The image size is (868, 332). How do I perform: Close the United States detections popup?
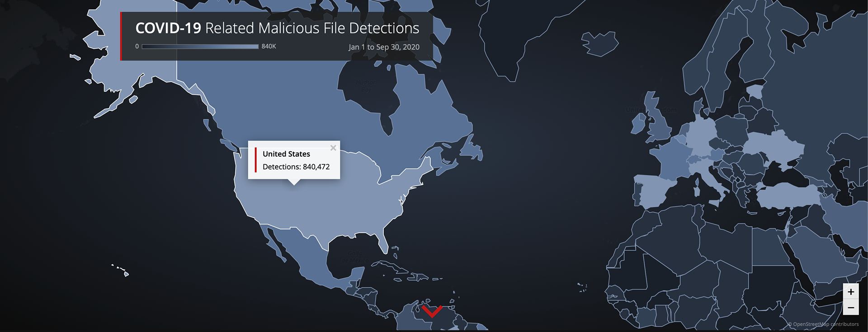coord(333,148)
